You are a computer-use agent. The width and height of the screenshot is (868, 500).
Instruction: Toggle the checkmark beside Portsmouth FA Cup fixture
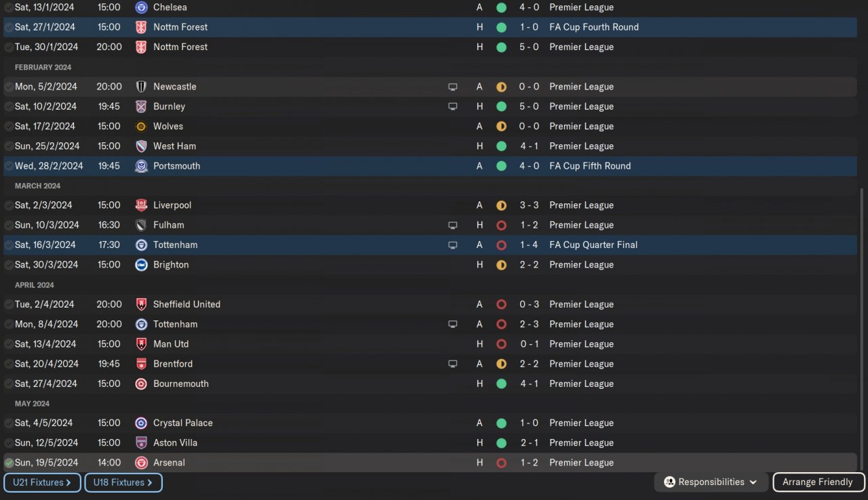[9, 166]
